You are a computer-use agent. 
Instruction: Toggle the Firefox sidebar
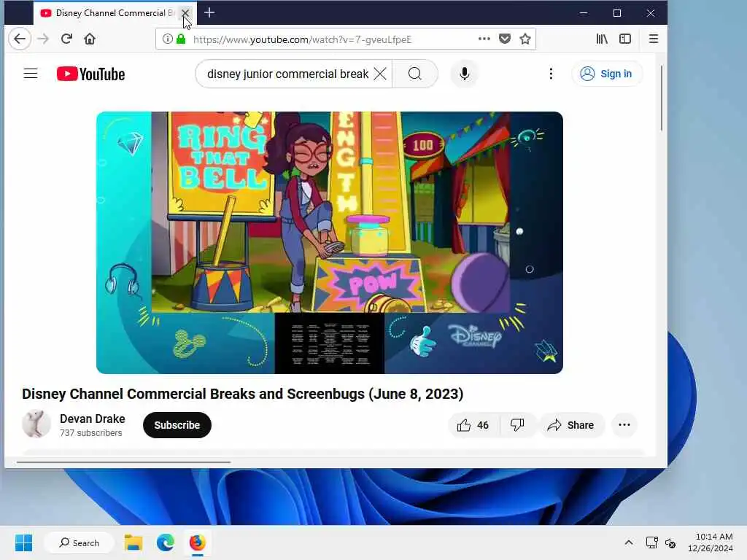(625, 39)
